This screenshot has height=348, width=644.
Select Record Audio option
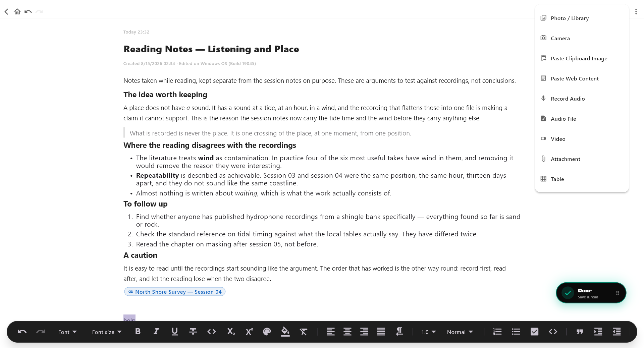coord(582,99)
